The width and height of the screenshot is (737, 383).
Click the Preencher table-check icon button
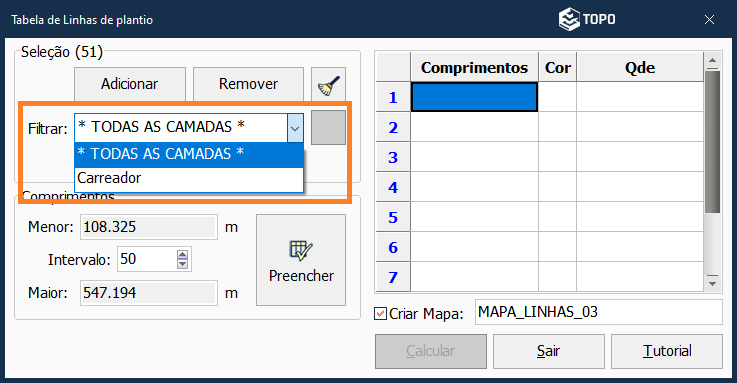coord(301,260)
